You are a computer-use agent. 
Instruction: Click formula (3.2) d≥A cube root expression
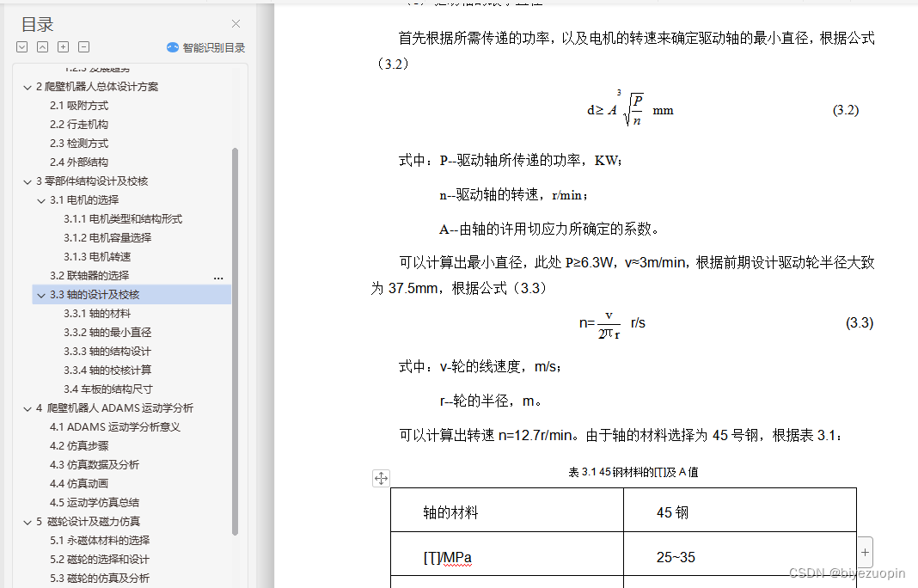(630, 109)
